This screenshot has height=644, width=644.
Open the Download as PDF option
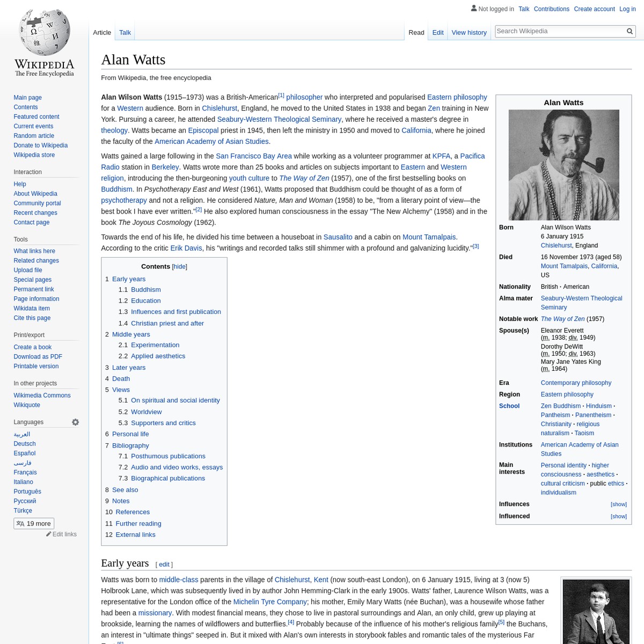38,356
